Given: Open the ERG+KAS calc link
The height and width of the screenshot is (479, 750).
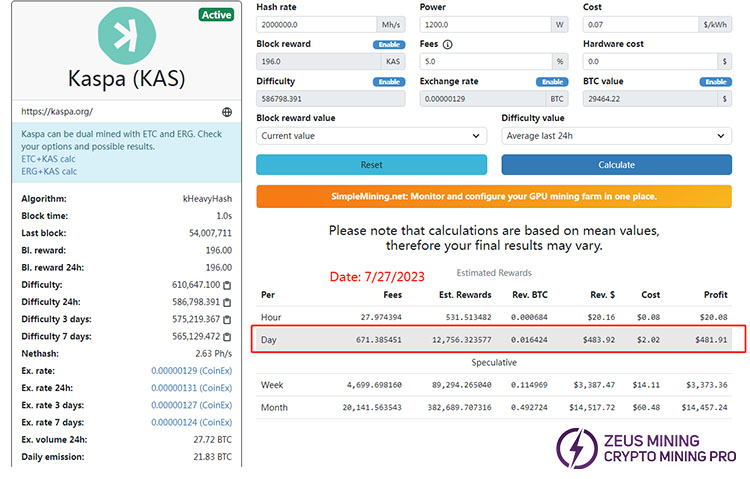Looking at the screenshot, I should 50,171.
